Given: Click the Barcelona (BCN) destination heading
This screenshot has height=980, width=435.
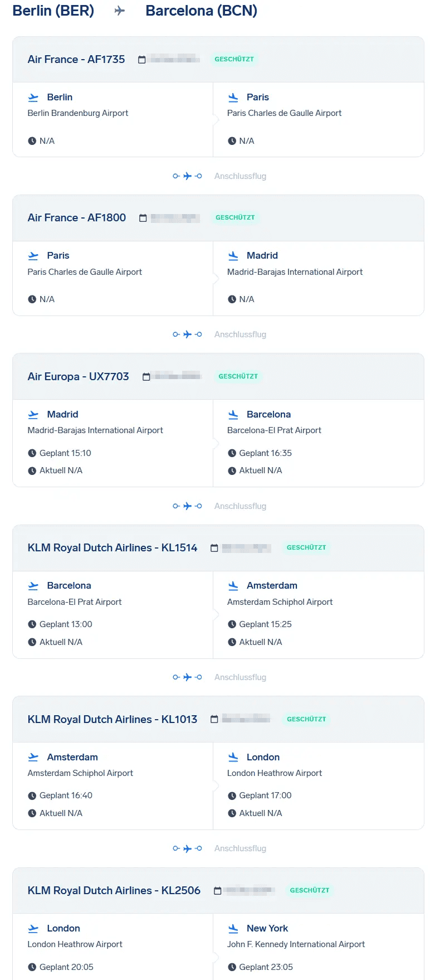Looking at the screenshot, I should click(201, 11).
